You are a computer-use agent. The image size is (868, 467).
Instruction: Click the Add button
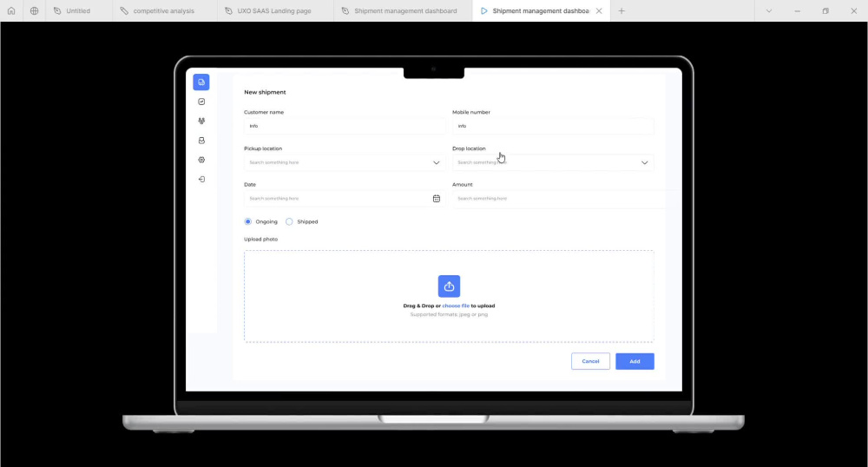(635, 361)
